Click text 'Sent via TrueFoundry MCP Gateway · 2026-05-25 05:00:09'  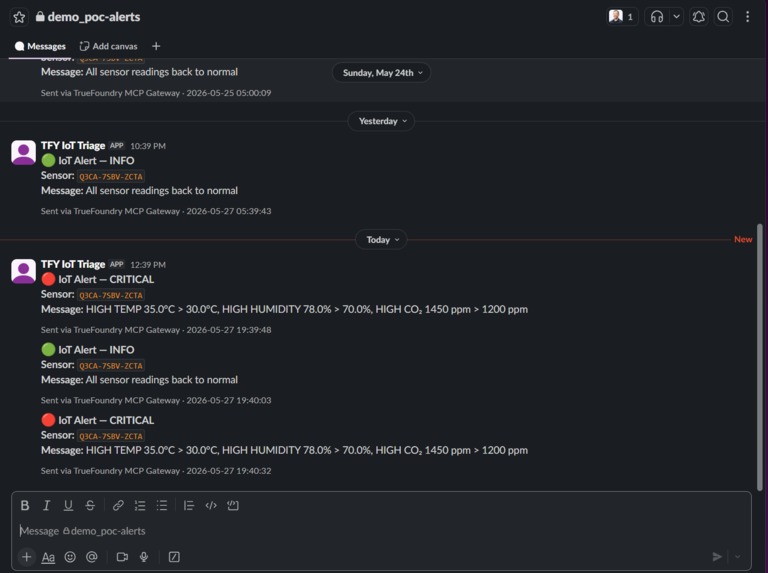pos(156,93)
